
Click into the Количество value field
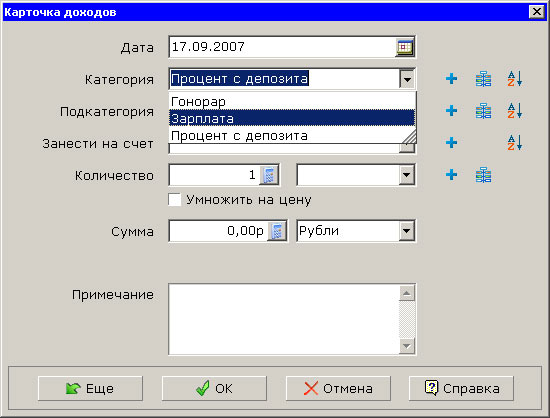click(x=215, y=175)
